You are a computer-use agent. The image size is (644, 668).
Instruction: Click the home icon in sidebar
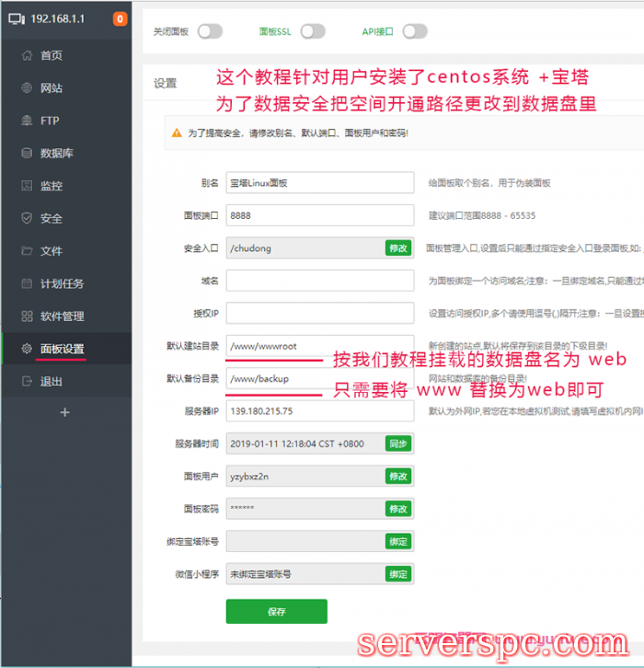(x=26, y=56)
